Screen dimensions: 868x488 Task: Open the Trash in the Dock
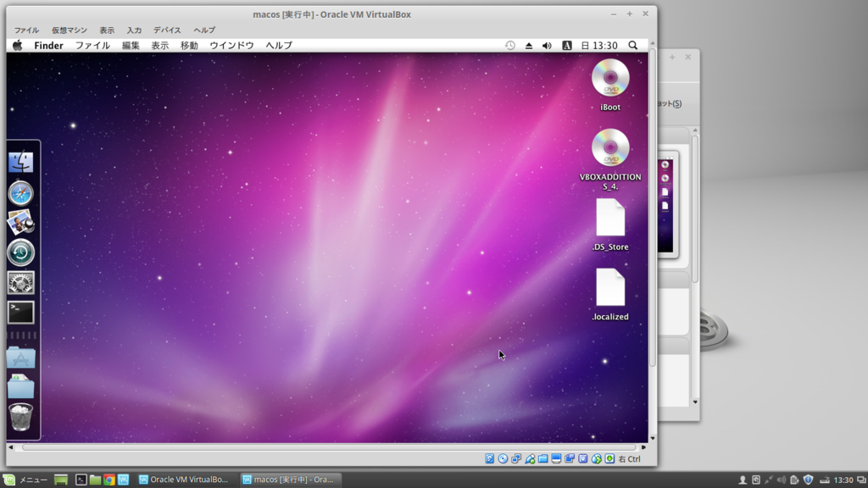(20, 417)
